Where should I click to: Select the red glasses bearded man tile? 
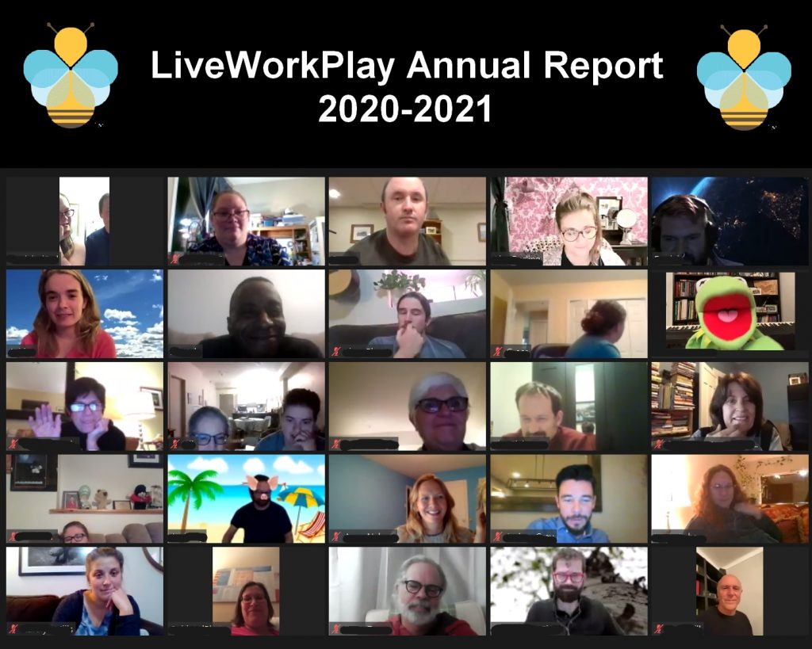click(x=569, y=592)
